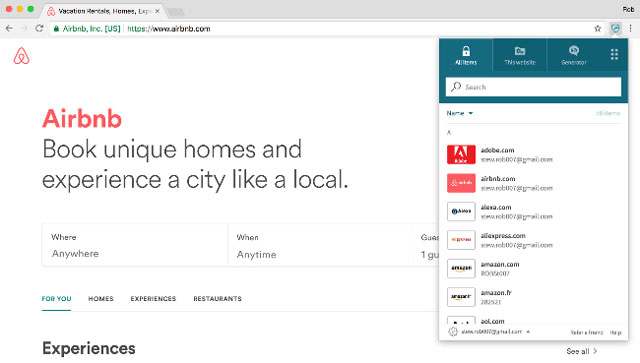Open the Guests selector field
640x363 pixels.
coord(426,245)
